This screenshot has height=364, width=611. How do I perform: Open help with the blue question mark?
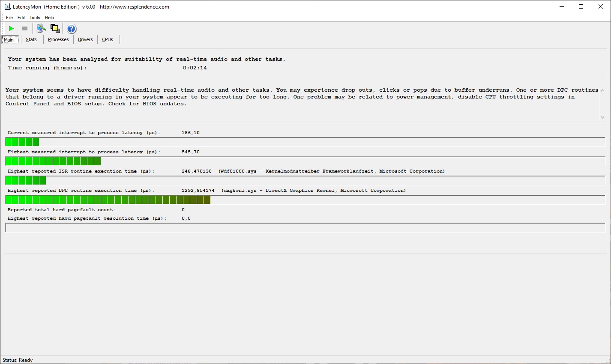point(72,29)
